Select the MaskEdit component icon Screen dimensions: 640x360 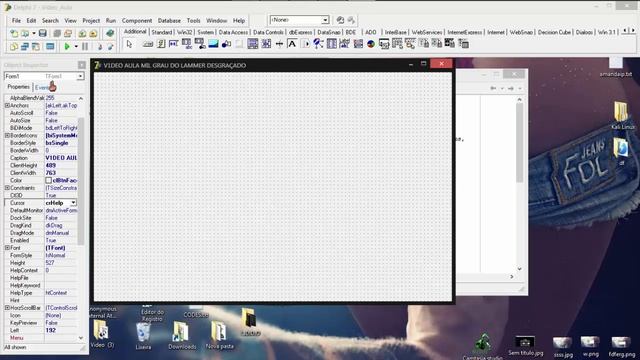pyautogui.click(x=174, y=44)
